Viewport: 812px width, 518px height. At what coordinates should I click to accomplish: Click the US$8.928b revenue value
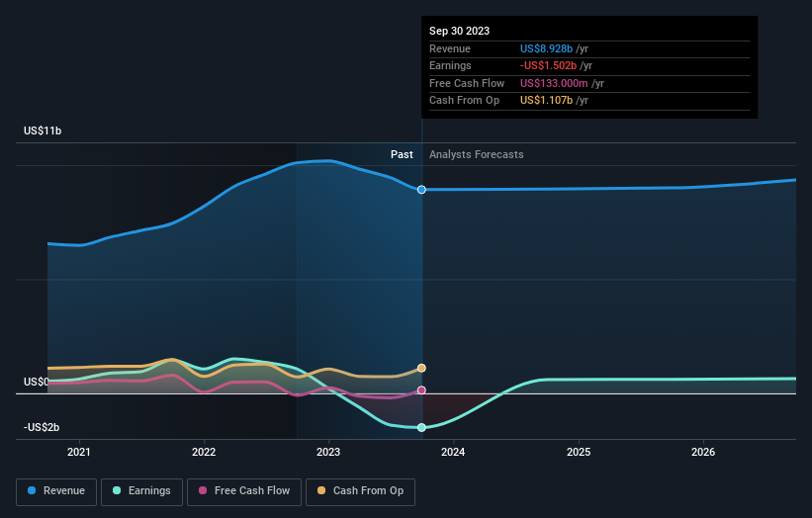coord(546,48)
